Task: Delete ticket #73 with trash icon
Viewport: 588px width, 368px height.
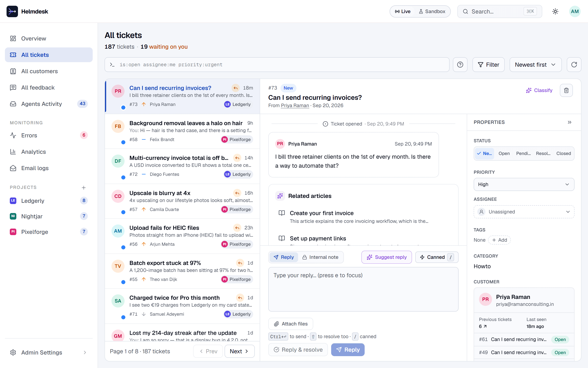Action: [x=566, y=90]
